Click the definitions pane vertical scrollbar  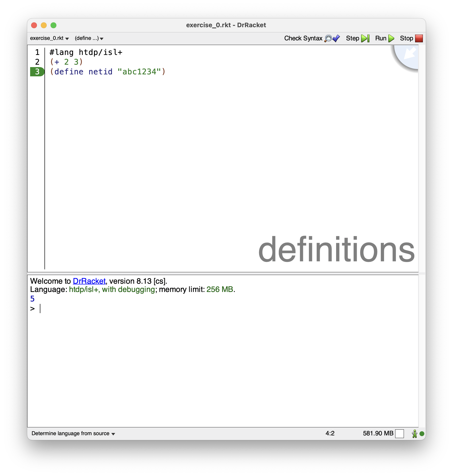422,159
